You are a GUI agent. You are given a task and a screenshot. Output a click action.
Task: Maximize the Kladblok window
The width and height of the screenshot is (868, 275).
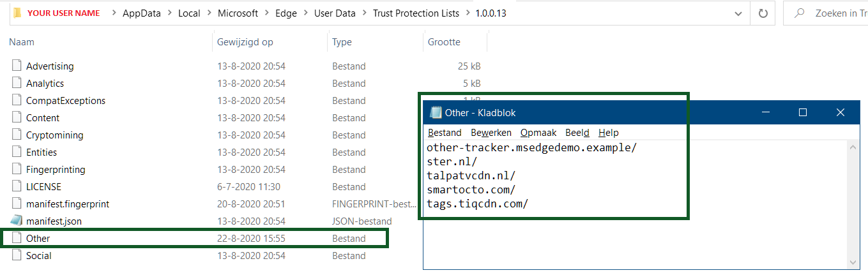click(x=803, y=112)
